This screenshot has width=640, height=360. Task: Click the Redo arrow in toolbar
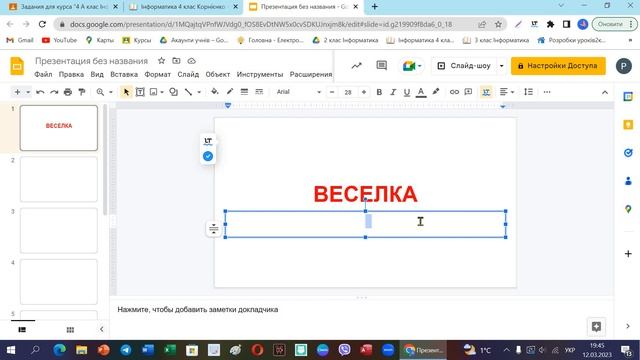(54, 92)
